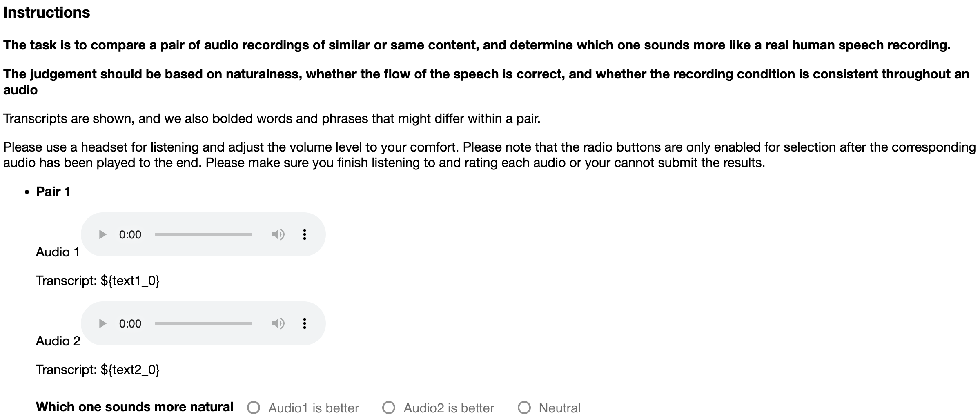Image resolution: width=980 pixels, height=419 pixels.
Task: Select the "Audio2 is better" radio button
Action: [389, 408]
